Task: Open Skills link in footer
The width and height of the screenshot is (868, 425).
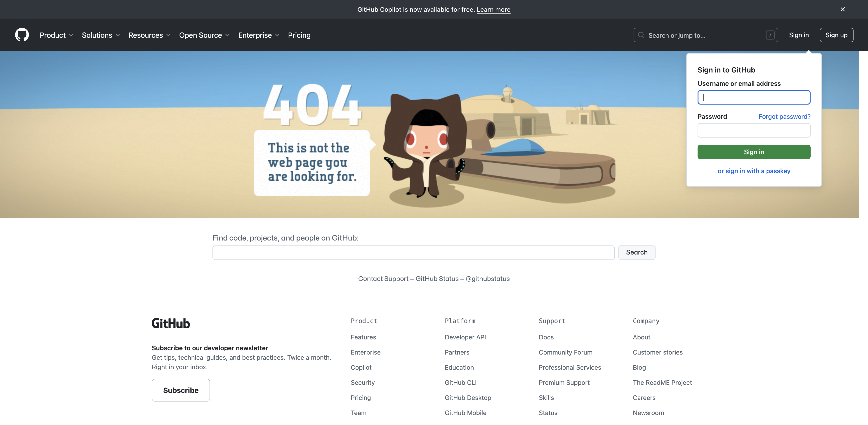Action: click(x=546, y=398)
